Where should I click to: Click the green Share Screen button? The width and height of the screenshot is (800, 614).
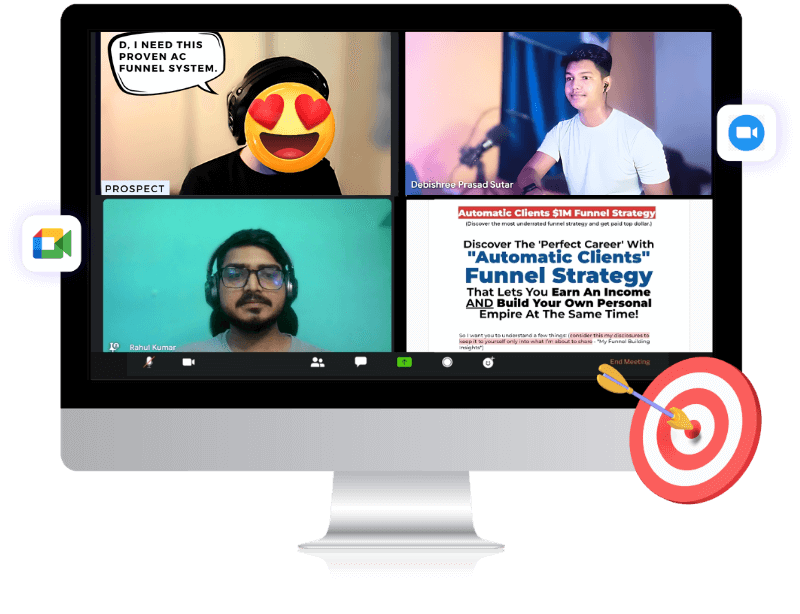404,362
